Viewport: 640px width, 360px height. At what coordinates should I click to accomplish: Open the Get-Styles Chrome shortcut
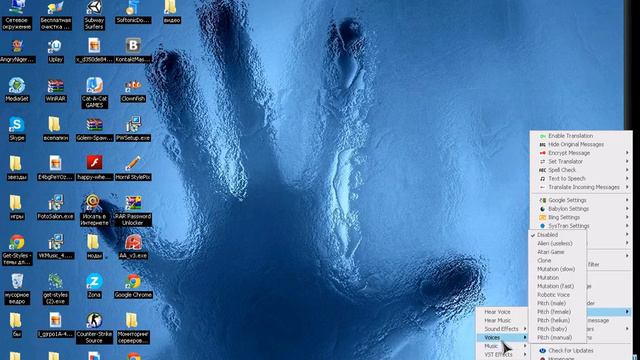[17, 250]
